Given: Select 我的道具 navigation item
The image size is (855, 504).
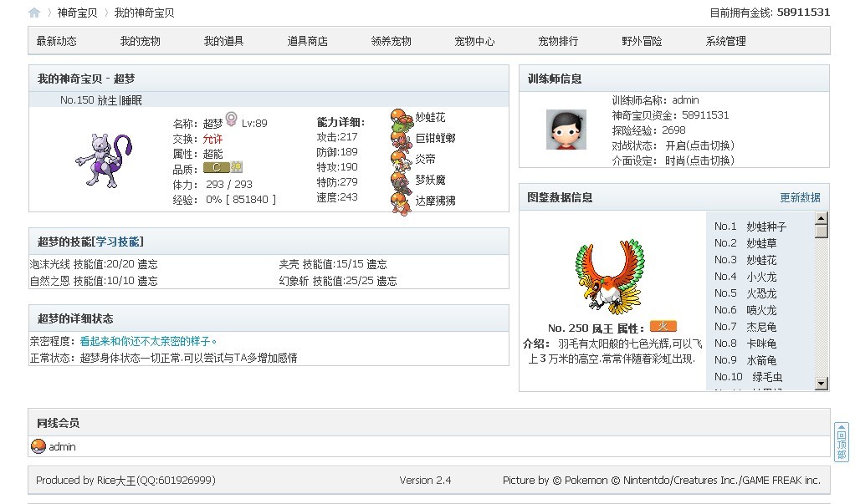Looking at the screenshot, I should [223, 41].
